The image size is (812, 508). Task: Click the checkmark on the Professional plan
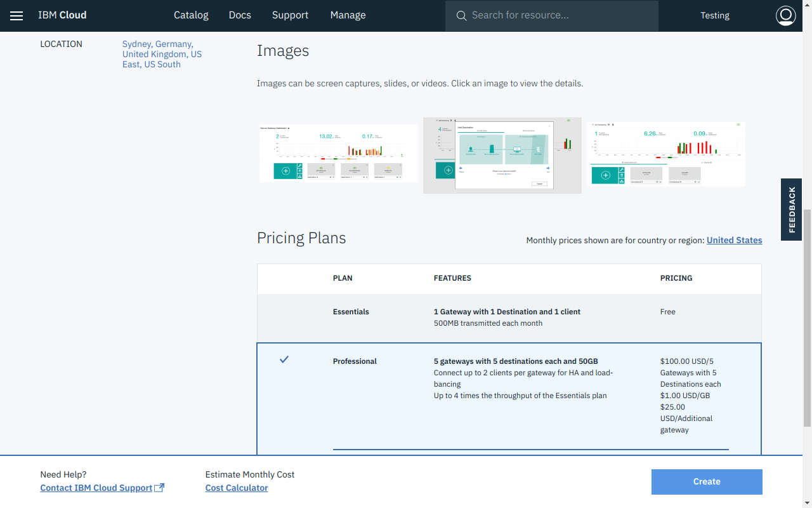pyautogui.click(x=284, y=359)
